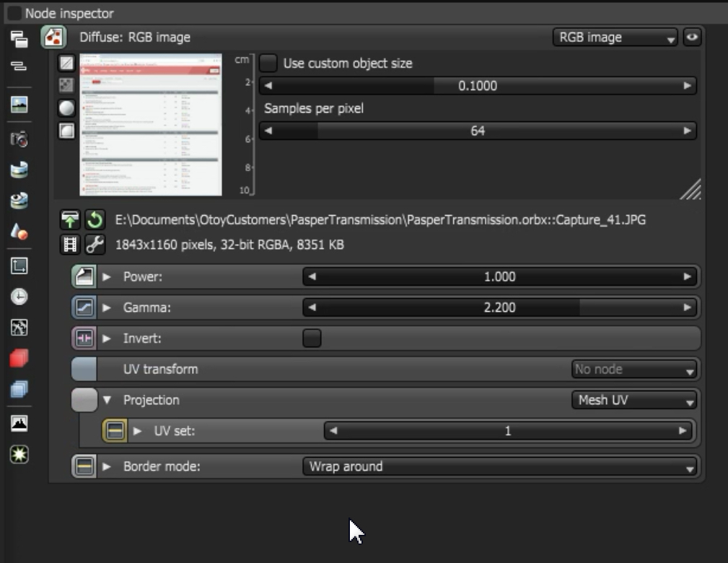
Task: Increase the UV set value
Action: (682, 431)
